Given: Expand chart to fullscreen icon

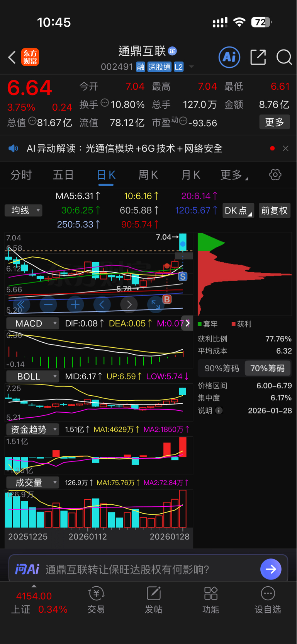Looking at the screenshot, I should tap(156, 305).
